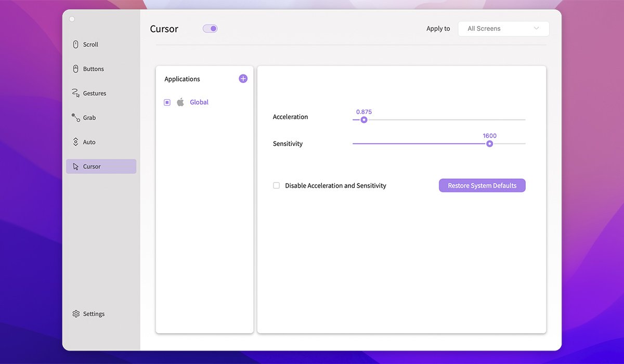Open the All Screens dropdown
This screenshot has width=624, height=364.
pos(503,29)
